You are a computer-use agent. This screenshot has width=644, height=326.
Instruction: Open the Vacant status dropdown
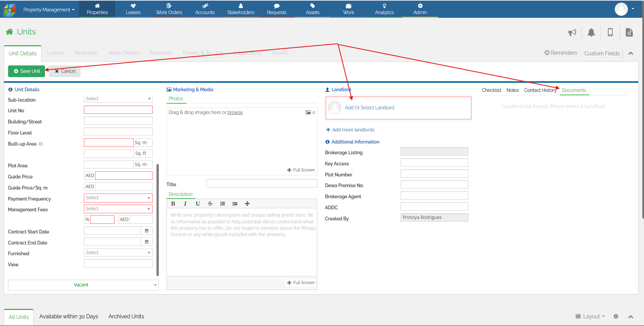pyautogui.click(x=83, y=285)
